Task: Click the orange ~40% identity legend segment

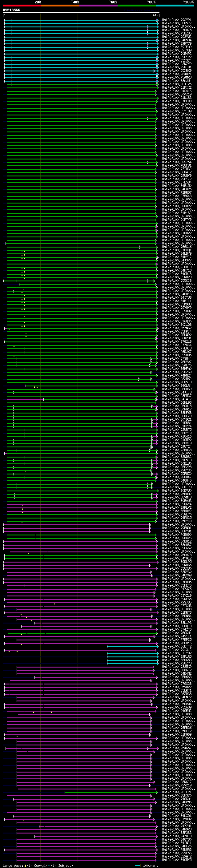Action: [x=60, y=6]
